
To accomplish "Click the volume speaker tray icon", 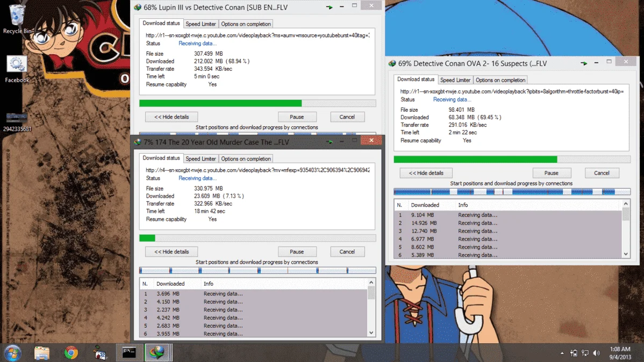I will [596, 353].
